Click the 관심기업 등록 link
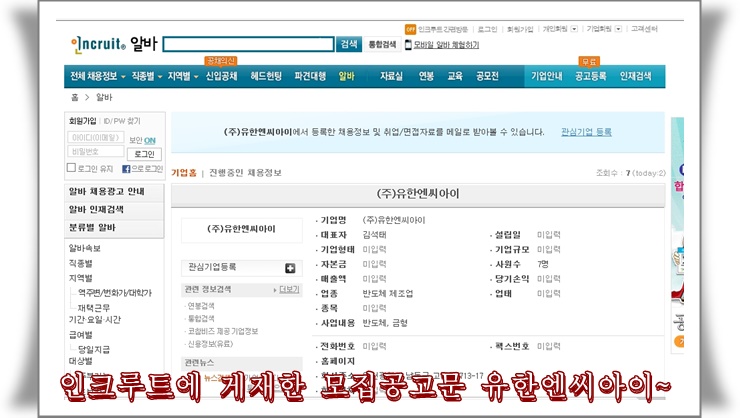This screenshot has height=418, width=740. [x=586, y=132]
